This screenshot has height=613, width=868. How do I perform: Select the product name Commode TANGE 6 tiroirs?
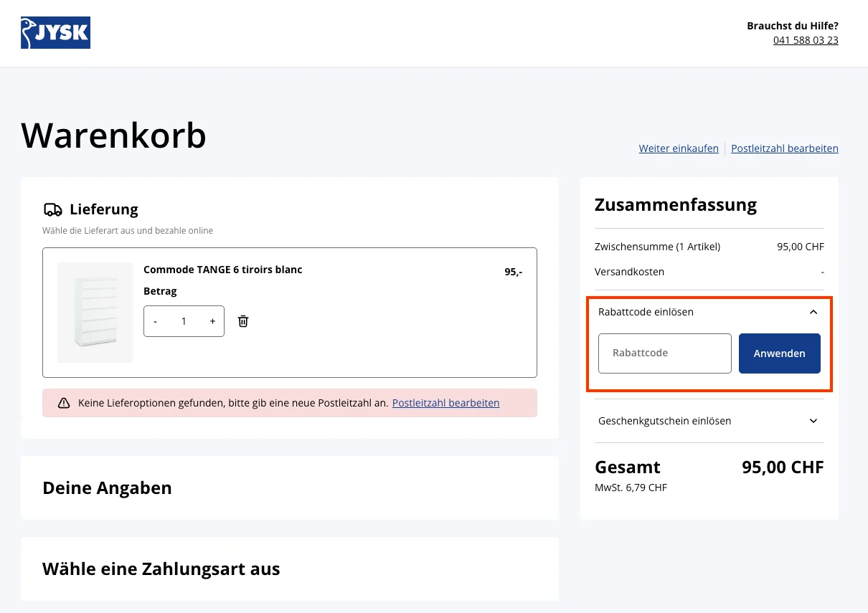point(223,270)
